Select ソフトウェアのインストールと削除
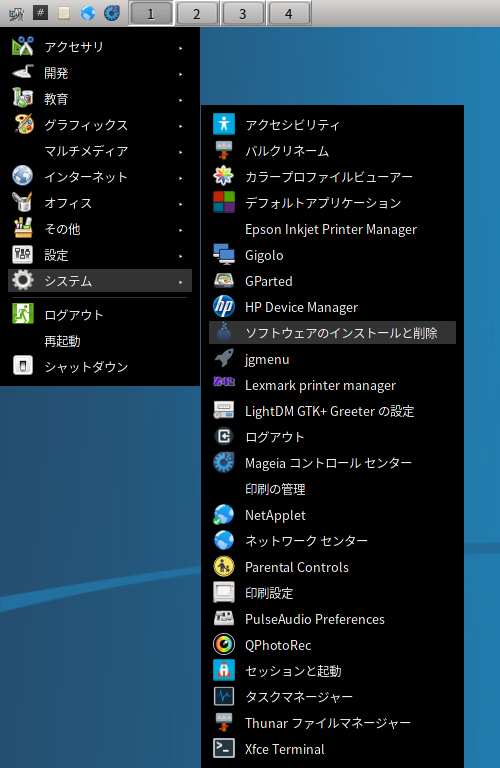Screen dimensions: 500x768 (332, 333)
